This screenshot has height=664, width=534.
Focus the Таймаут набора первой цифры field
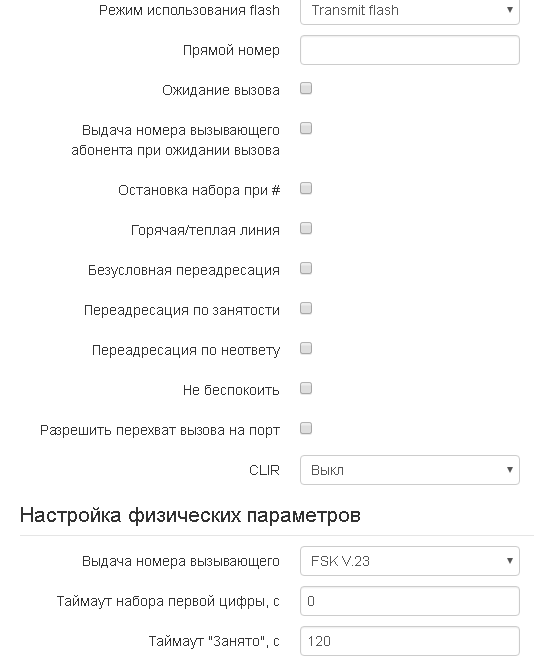(409, 601)
